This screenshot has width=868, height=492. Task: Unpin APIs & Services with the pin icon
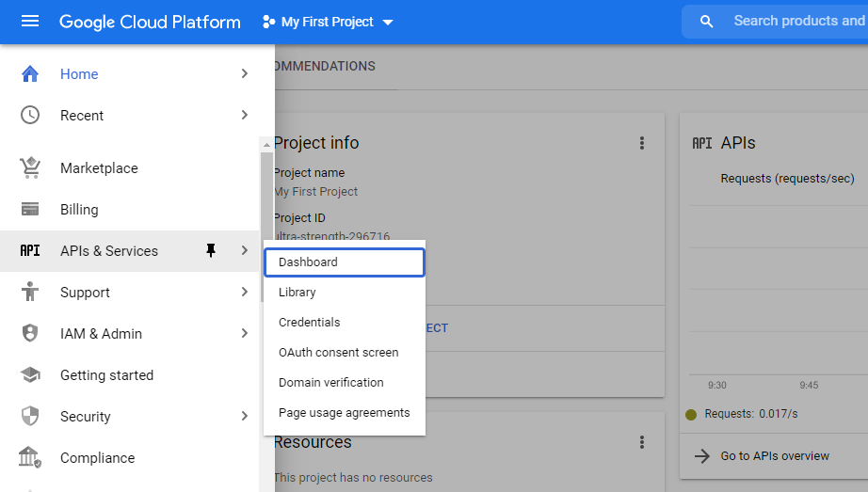click(210, 251)
